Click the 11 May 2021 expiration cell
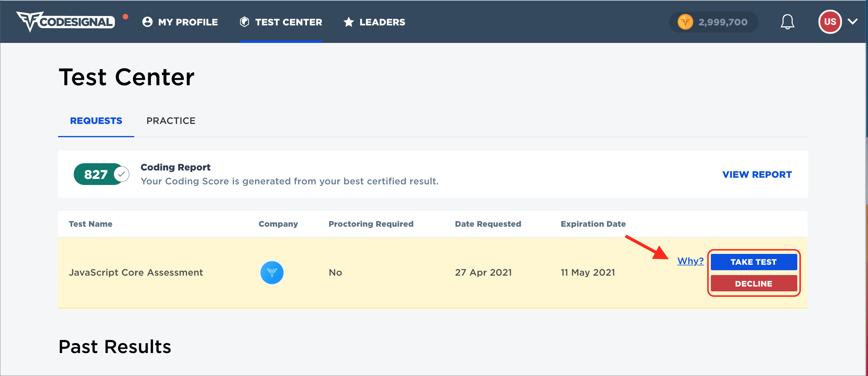This screenshot has width=868, height=376. 588,272
